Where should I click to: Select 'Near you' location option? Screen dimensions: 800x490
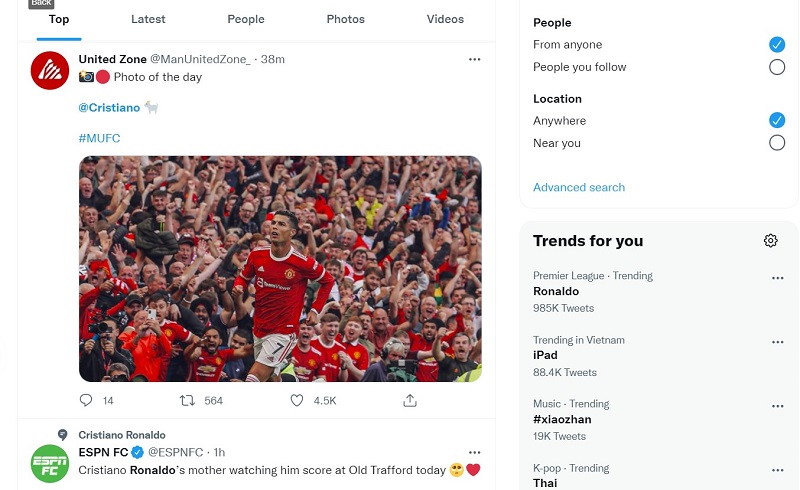777,143
